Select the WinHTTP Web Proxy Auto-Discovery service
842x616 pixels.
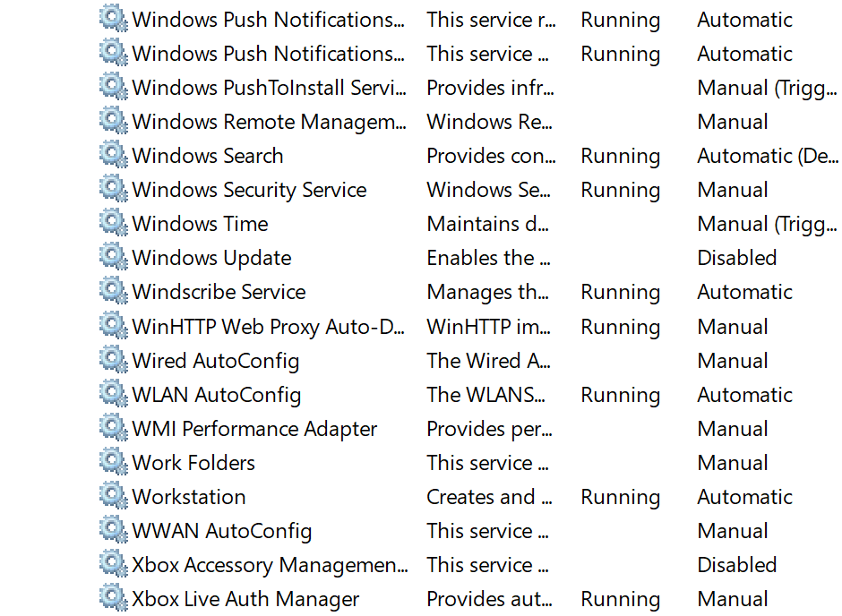coord(268,327)
